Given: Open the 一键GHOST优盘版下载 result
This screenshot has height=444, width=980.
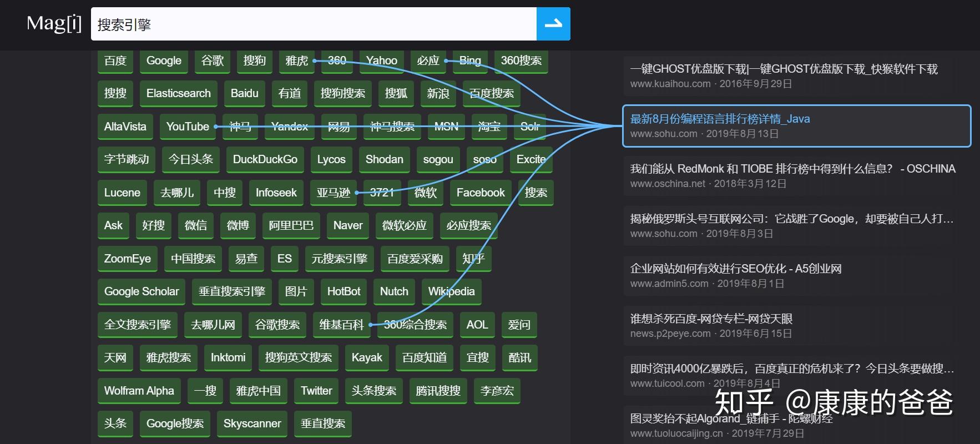Looking at the screenshot, I should coord(796,76).
